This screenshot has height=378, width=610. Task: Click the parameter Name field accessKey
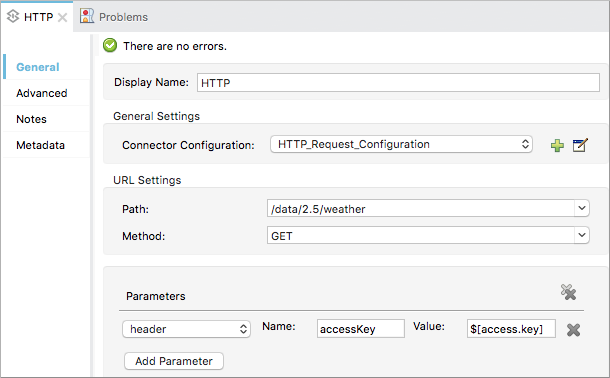(361, 329)
